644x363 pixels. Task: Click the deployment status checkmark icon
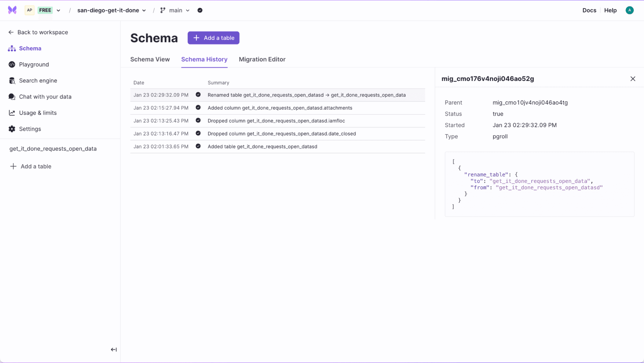[x=200, y=10]
